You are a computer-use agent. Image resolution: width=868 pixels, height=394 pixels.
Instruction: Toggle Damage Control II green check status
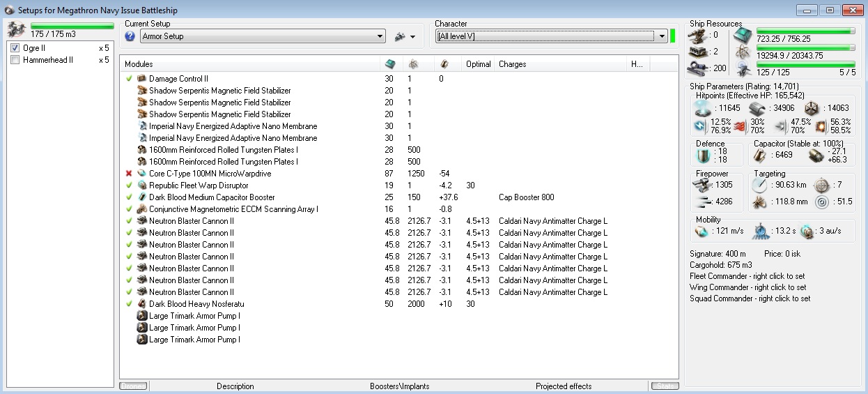pos(129,79)
